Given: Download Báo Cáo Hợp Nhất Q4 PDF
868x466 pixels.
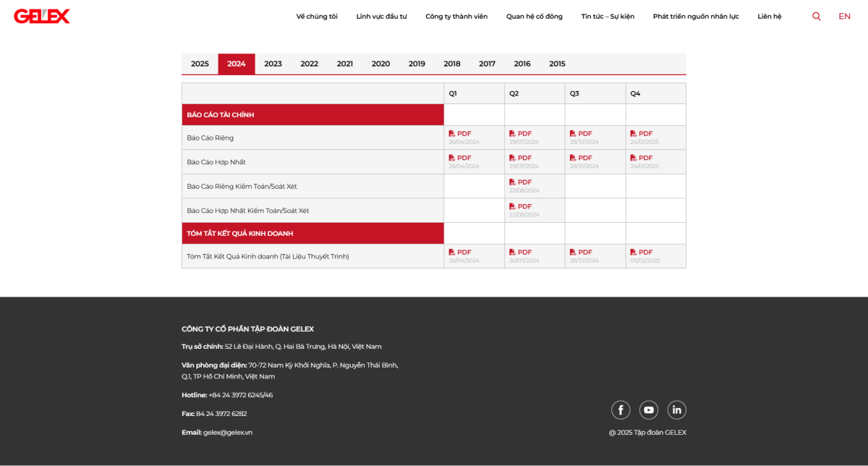Looking at the screenshot, I should (642, 158).
